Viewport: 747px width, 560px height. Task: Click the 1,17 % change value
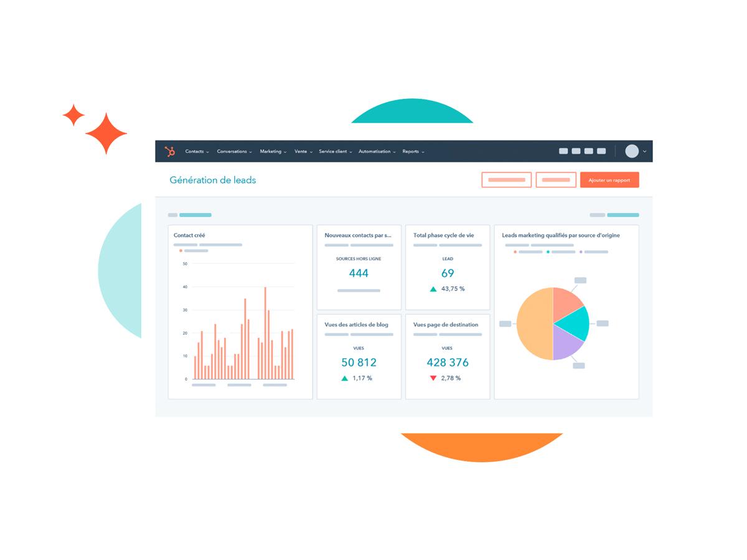pos(362,378)
